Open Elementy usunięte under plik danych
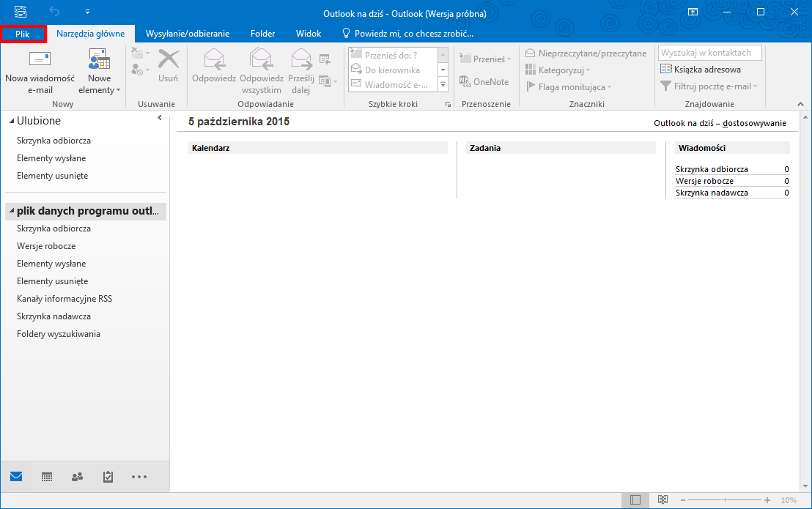 click(52, 281)
